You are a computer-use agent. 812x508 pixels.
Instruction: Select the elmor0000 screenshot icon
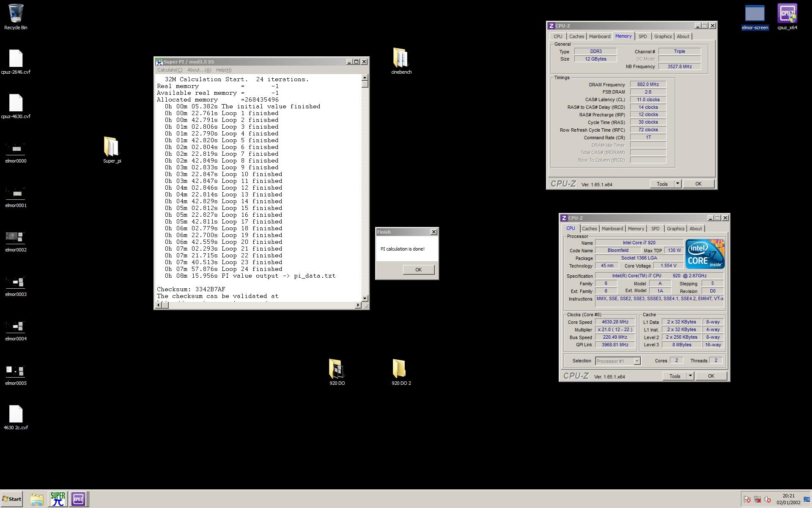point(16,152)
